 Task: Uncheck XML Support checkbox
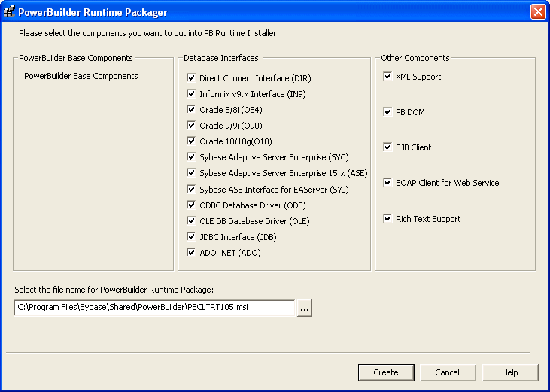[x=387, y=77]
